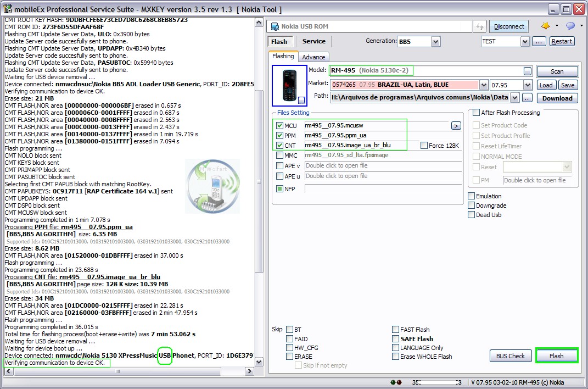Click the NFP file input field

click(383, 188)
